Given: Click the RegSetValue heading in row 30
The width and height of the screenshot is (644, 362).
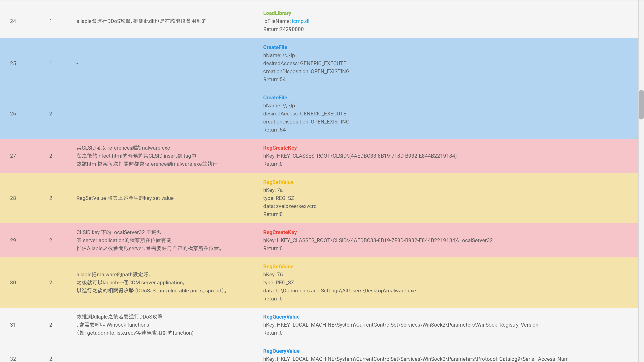Looking at the screenshot, I should (x=278, y=266).
